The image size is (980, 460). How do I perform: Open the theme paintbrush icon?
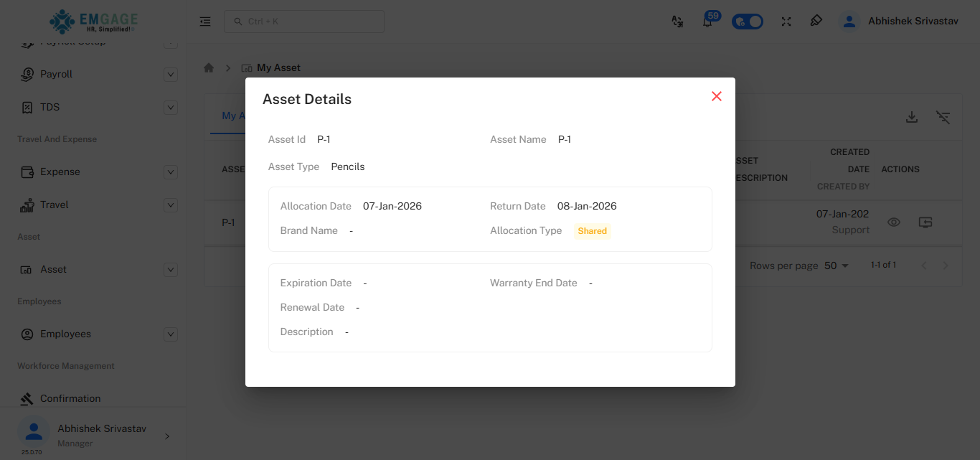point(816,22)
